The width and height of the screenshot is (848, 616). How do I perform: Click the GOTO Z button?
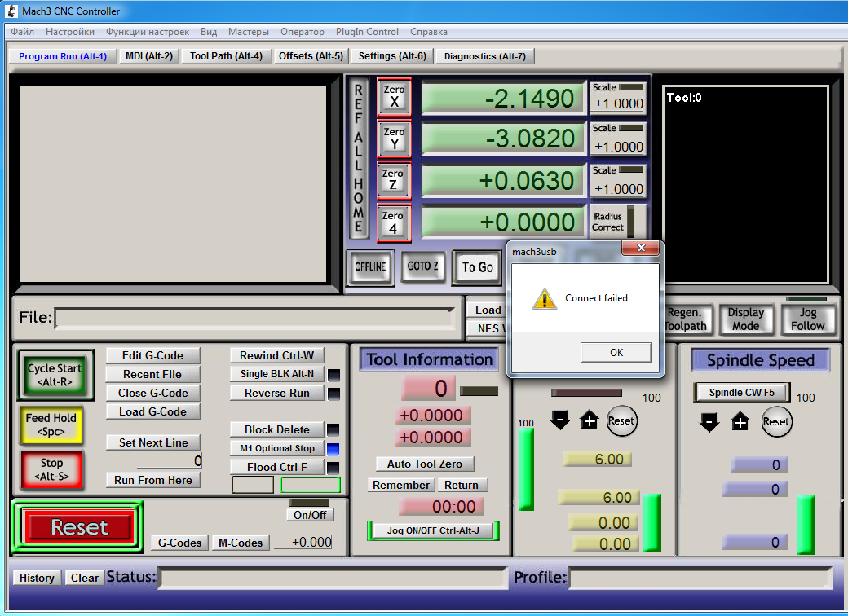click(x=423, y=266)
